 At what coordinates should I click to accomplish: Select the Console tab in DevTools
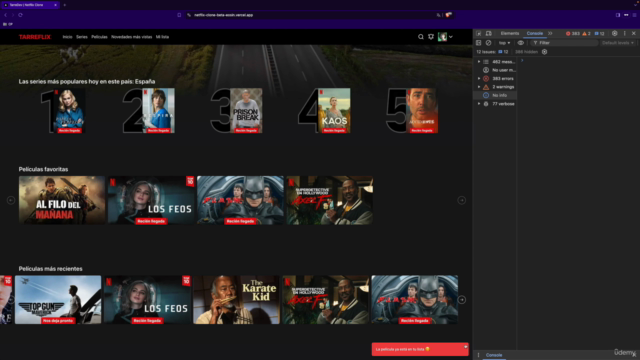coord(535,33)
